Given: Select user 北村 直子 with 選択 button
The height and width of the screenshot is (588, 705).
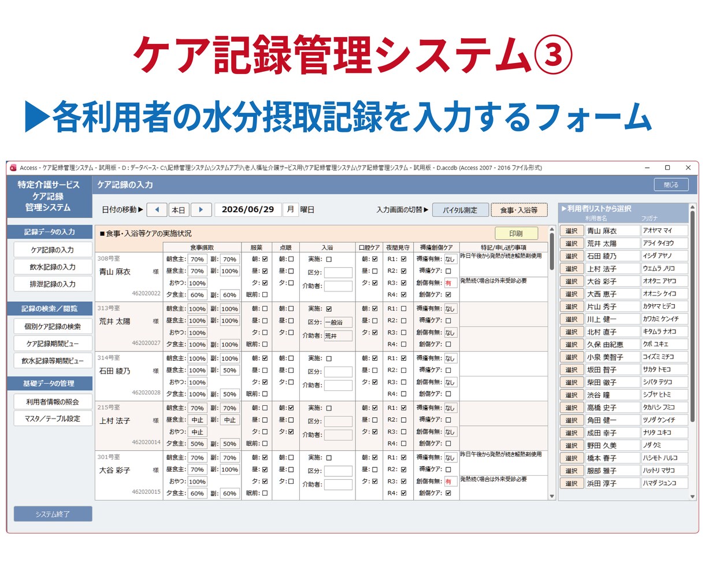Looking at the screenshot, I should click(572, 332).
